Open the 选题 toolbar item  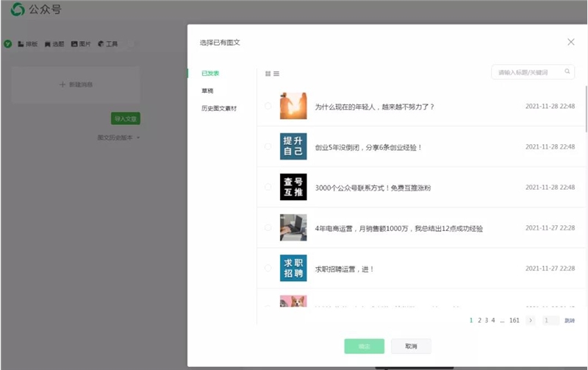54,44
